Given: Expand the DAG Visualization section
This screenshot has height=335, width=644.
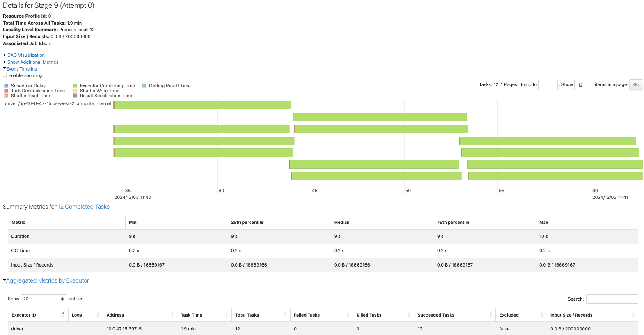Looking at the screenshot, I should coord(26,55).
